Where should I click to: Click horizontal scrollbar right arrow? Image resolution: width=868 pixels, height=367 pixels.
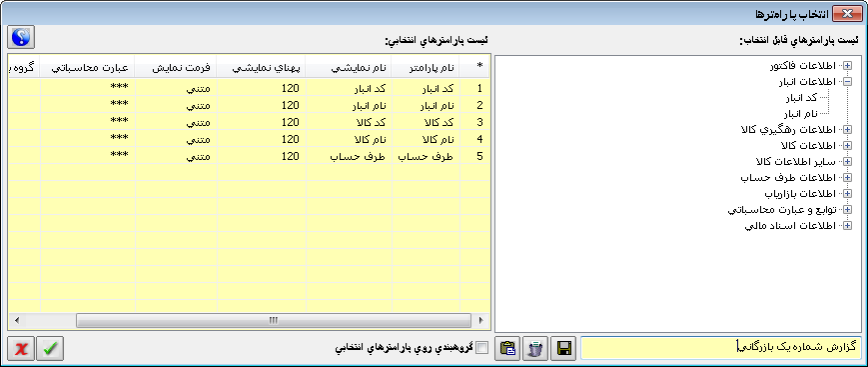point(481,320)
